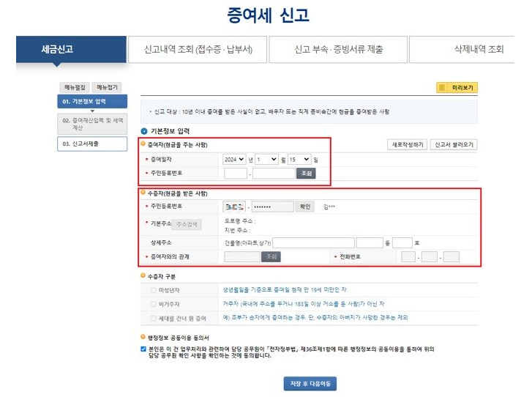Switch to 신고내역 조회 (접수증·납부서) tab
532x397 pixels.
(x=198, y=50)
